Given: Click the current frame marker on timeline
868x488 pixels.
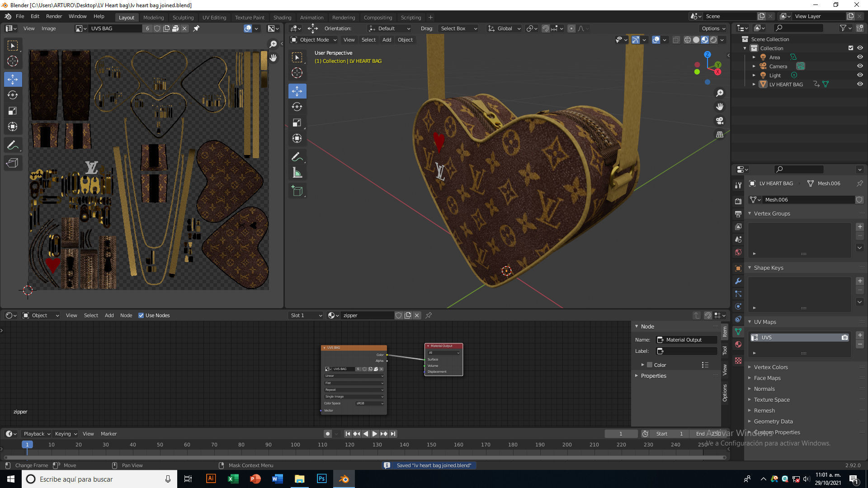Looking at the screenshot, I should [27, 445].
